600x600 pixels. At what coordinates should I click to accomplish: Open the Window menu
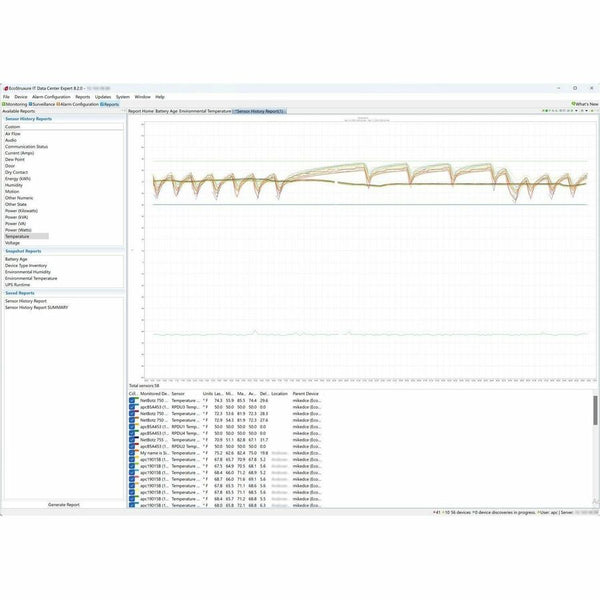142,97
